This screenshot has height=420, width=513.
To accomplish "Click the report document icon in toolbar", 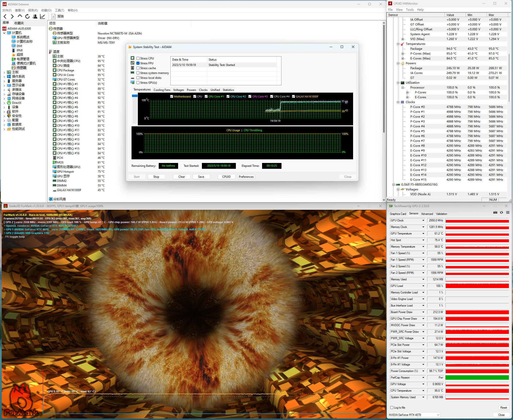I will (54, 16).
